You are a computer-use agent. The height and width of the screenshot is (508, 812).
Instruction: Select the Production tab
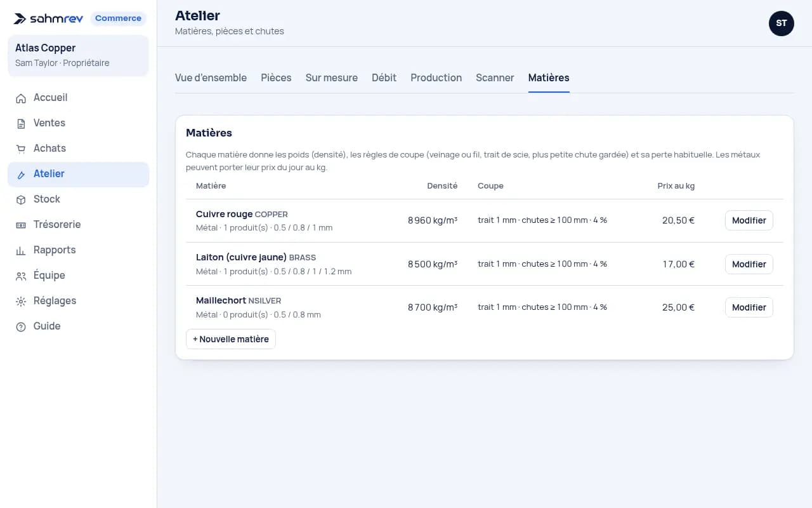pyautogui.click(x=436, y=77)
